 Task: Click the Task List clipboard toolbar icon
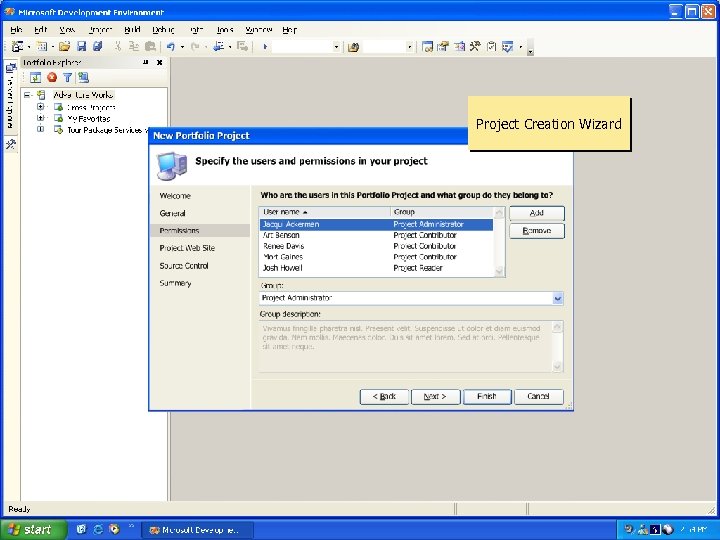[491, 46]
